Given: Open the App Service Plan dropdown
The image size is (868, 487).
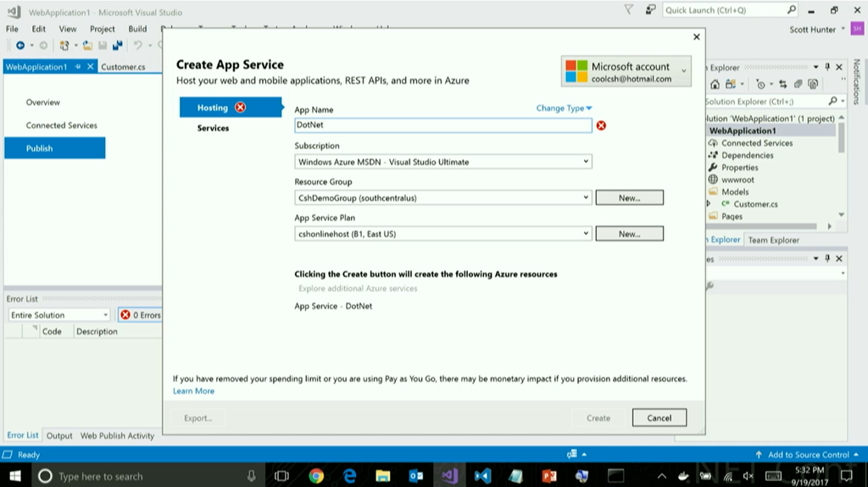Looking at the screenshot, I should 586,234.
